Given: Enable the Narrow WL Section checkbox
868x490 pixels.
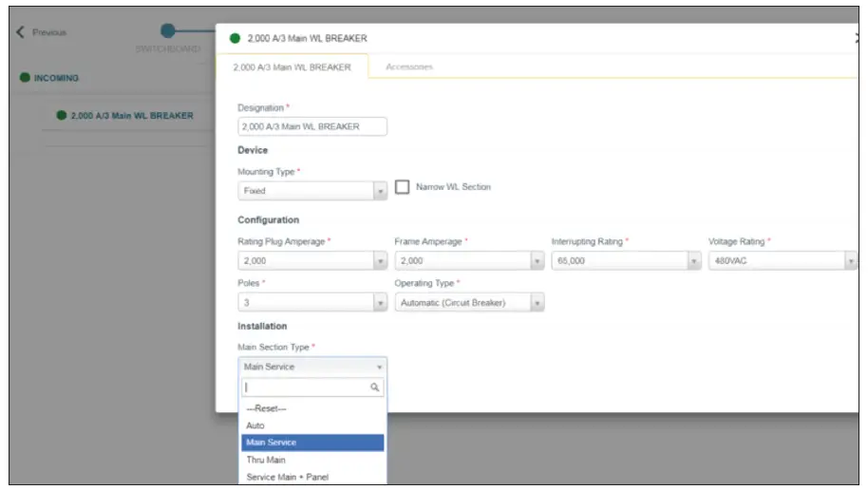Looking at the screenshot, I should (x=402, y=188).
